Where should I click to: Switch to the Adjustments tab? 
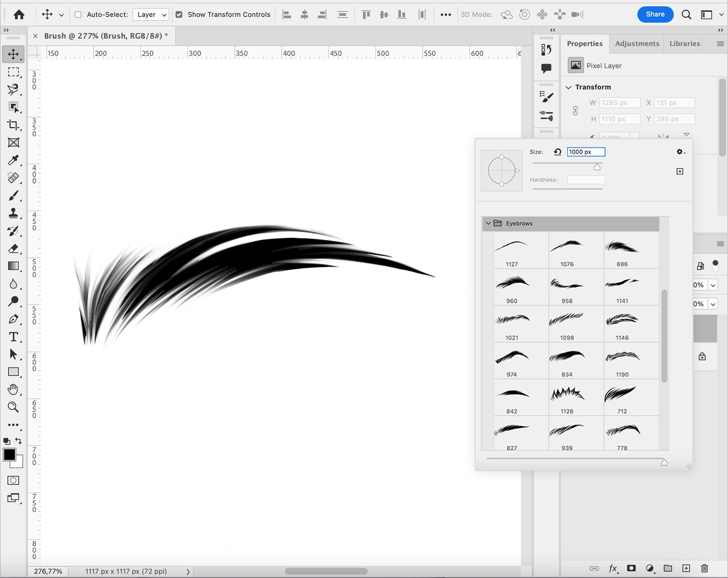pos(637,43)
